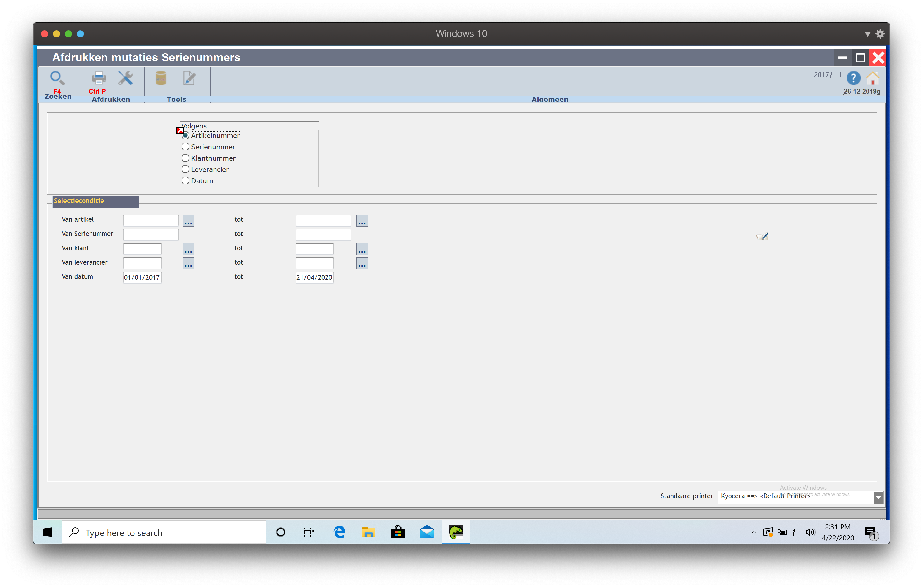The width and height of the screenshot is (923, 588).
Task: Click the Van Serienummer input field
Action: [151, 235]
